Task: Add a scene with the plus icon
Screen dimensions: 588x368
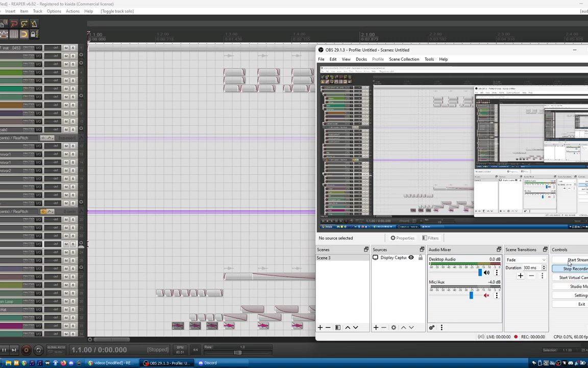Action: 320,328
